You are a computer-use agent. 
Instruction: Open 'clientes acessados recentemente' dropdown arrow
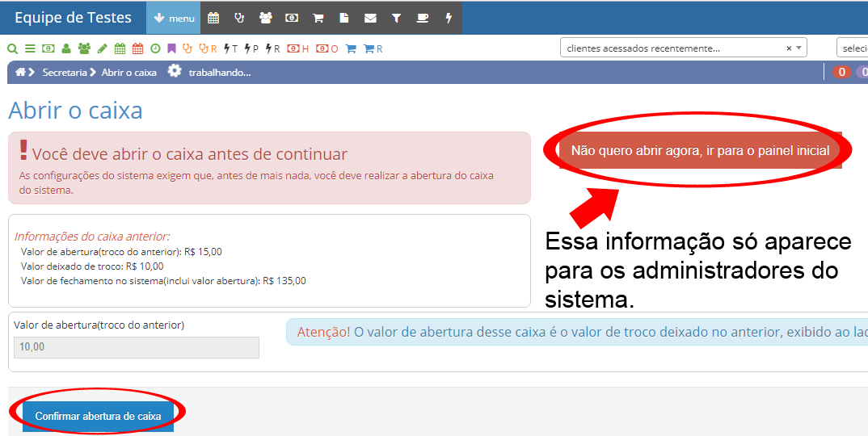pyautogui.click(x=799, y=48)
